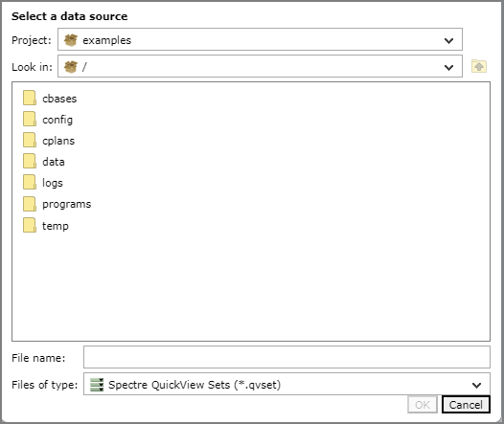Click Spectre QuickView Sets type text
This screenshot has height=424, width=504.
tap(195, 385)
